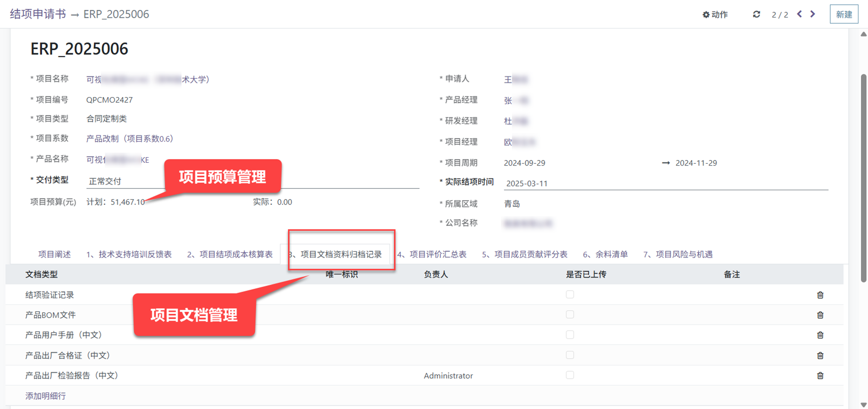Viewport: 868px width, 409px height.
Task: Click the refresh record icon
Action: click(x=756, y=15)
